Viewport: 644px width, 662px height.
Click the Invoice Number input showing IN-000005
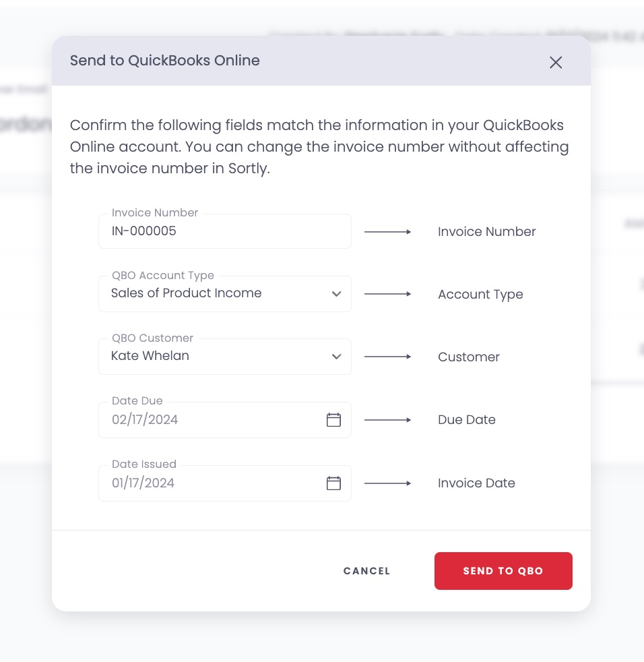[225, 231]
